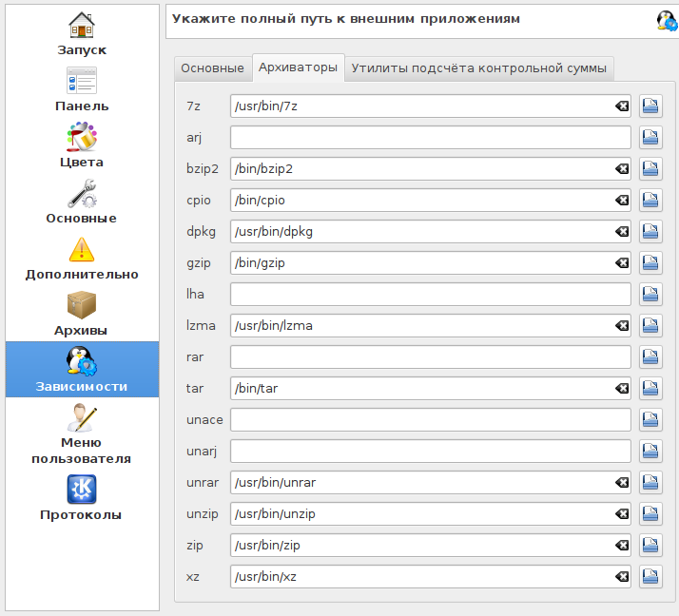Viewport: 679px width, 616px height.
Task: Click the empty unarj path field
Action: [x=431, y=452]
